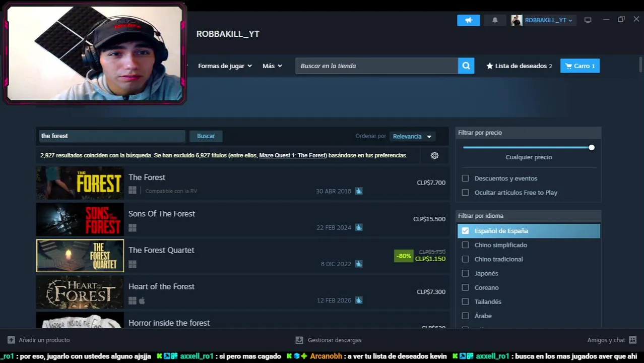Uncheck Español de España language filter
The height and width of the screenshot is (363, 644).
(x=465, y=230)
